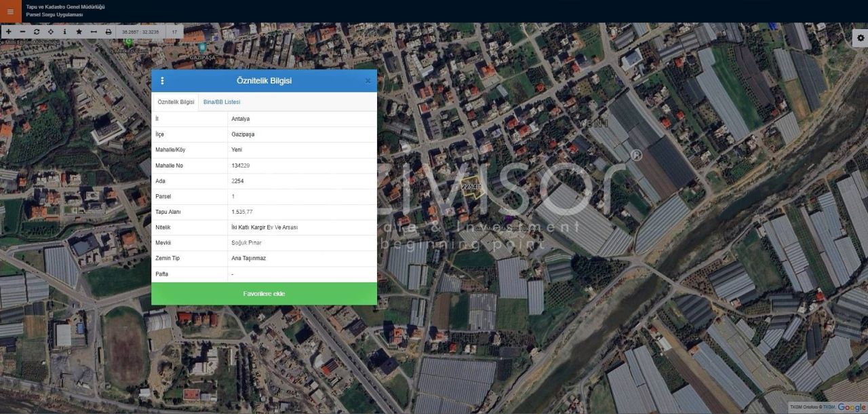This screenshot has height=414, width=868.
Task: Click the zoom level 17 field
Action: tap(174, 32)
